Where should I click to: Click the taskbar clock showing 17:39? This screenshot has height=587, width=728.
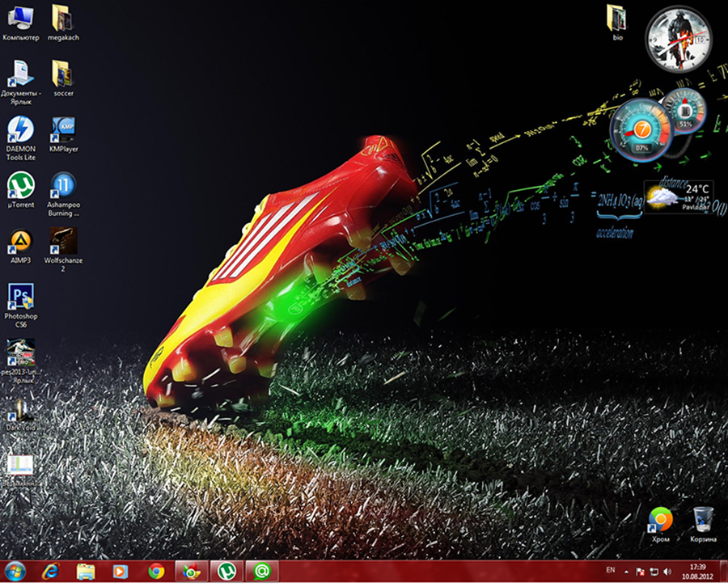[x=697, y=572]
